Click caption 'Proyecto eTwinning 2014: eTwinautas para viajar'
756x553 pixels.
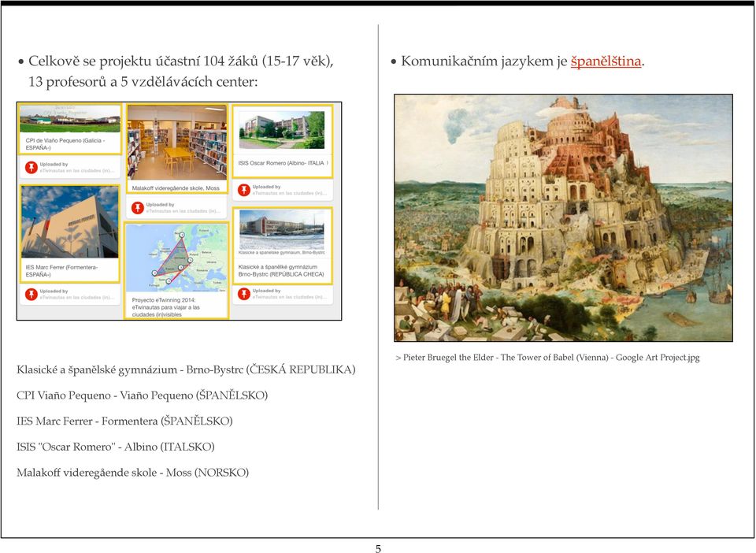point(166,307)
